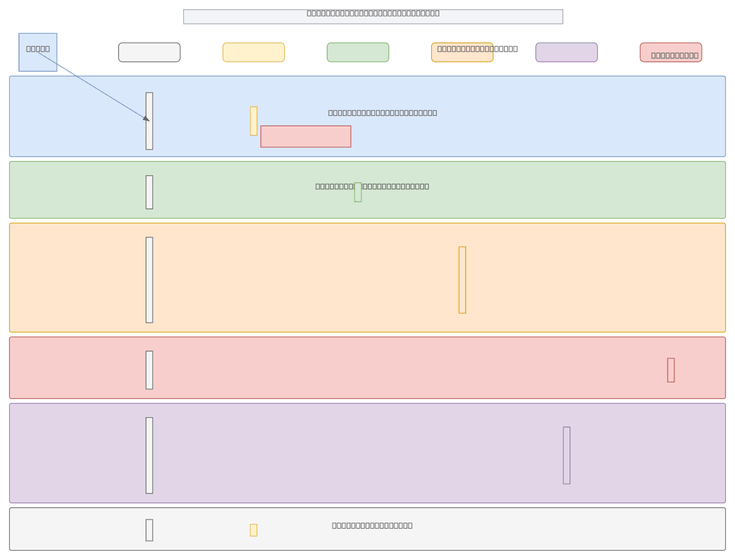Click the small yellow square in bottom band
The height and width of the screenshot is (560, 735).
pos(254,530)
